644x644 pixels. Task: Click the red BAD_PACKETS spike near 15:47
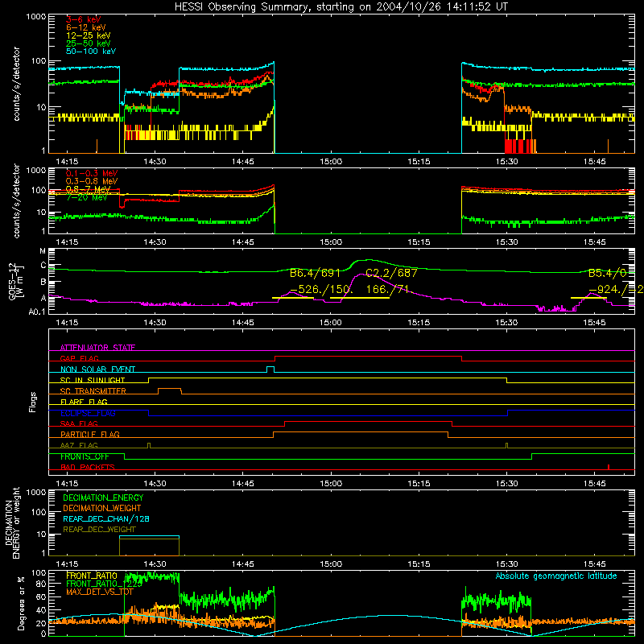(x=609, y=467)
